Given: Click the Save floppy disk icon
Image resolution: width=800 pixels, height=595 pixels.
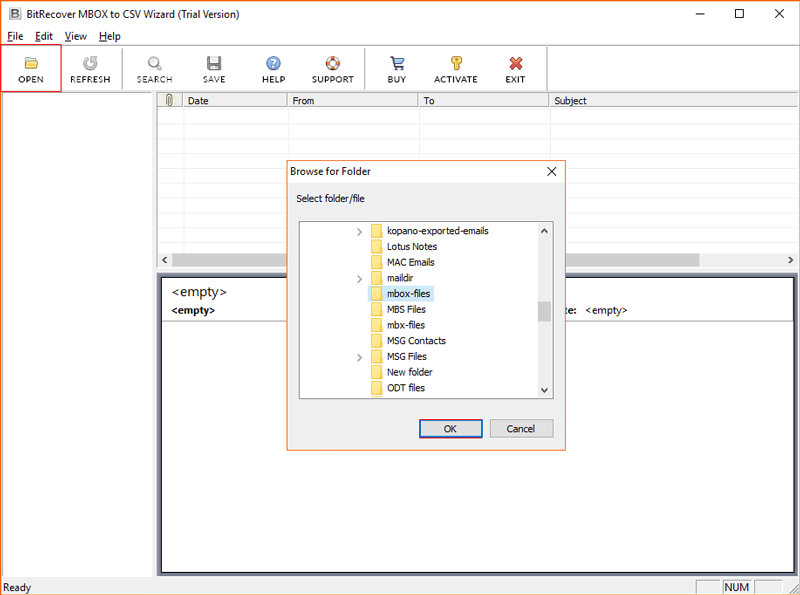Looking at the screenshot, I should [x=214, y=63].
